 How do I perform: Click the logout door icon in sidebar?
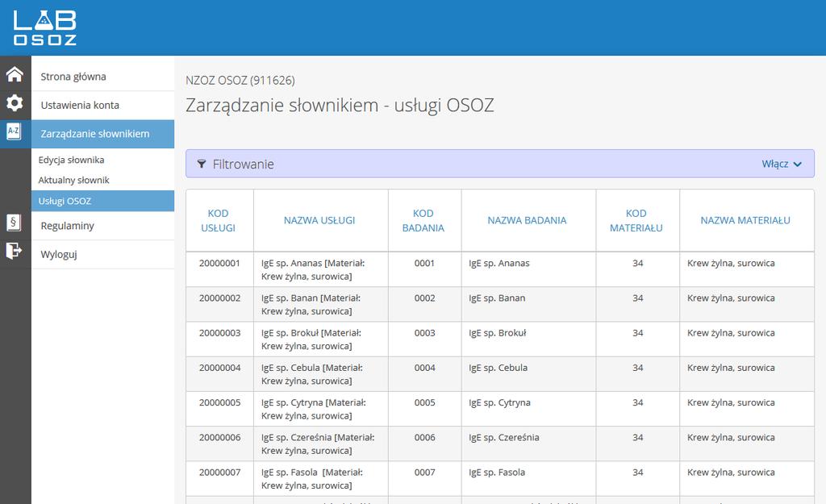coord(14,251)
